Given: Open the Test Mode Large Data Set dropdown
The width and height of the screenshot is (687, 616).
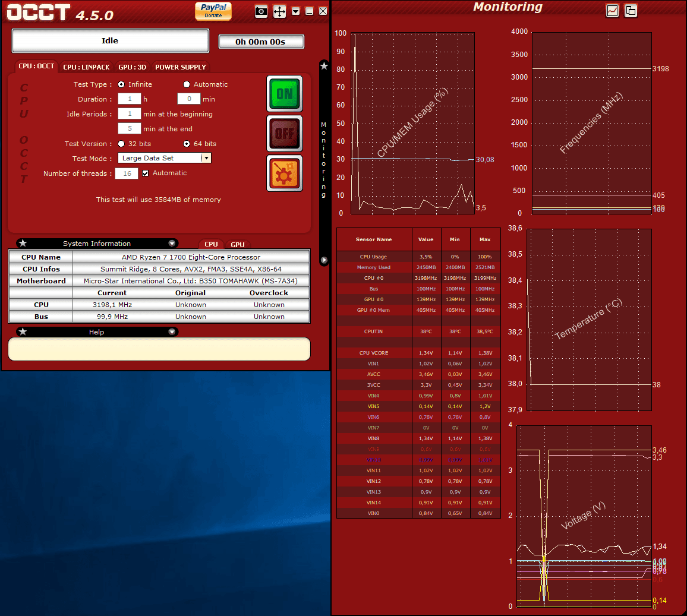Looking at the screenshot, I should click(206, 158).
